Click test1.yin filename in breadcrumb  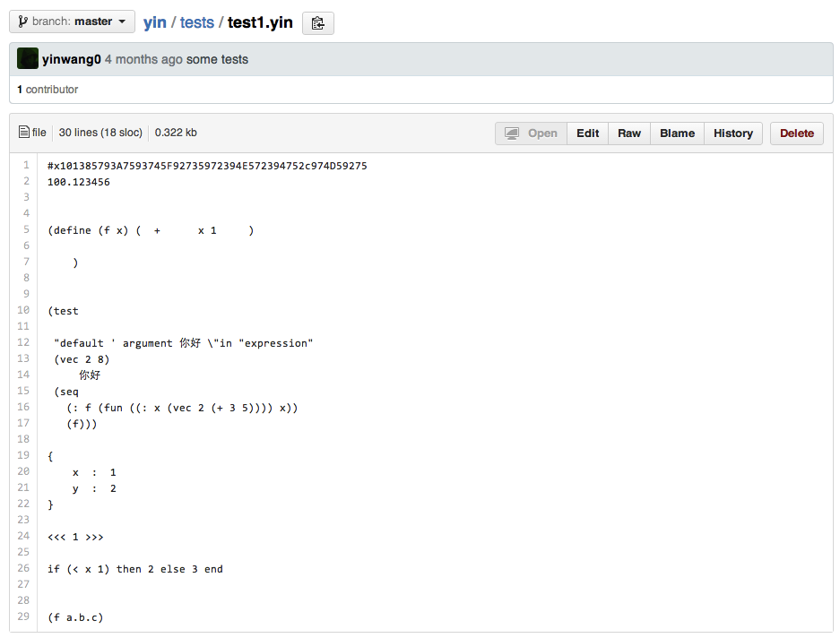(x=260, y=22)
